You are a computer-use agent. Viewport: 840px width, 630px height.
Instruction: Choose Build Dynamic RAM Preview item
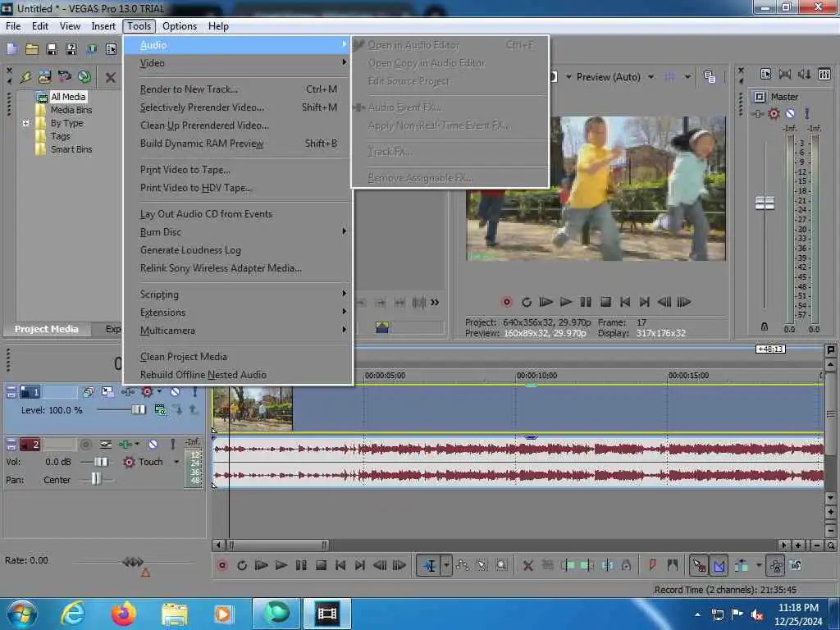tap(238, 144)
